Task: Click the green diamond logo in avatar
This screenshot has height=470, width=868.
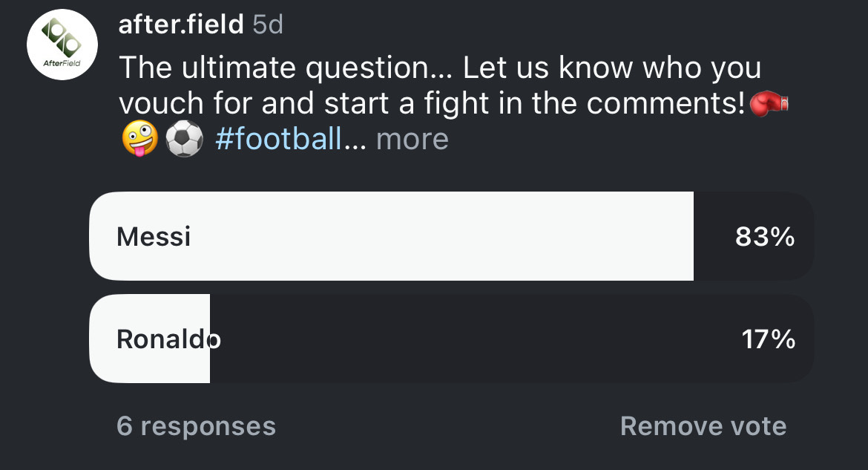Action: point(62,39)
